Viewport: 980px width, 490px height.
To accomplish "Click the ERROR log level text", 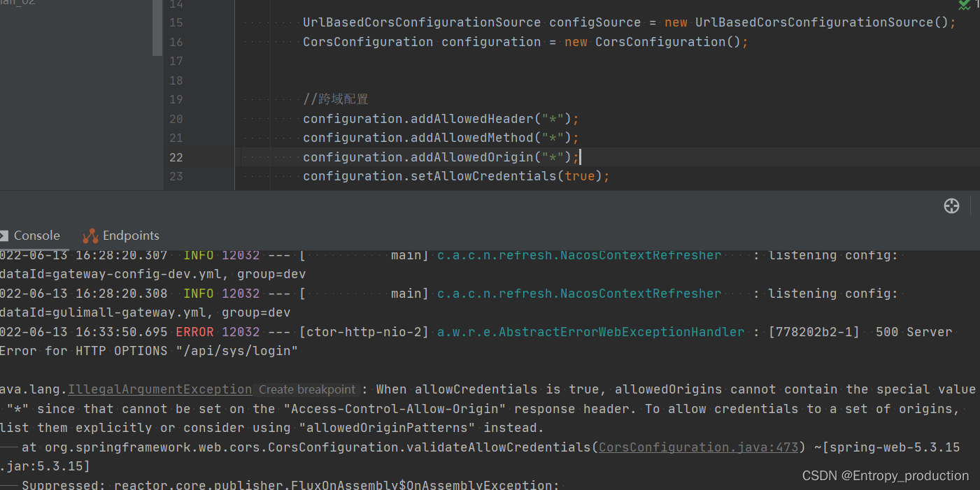I will coord(194,332).
